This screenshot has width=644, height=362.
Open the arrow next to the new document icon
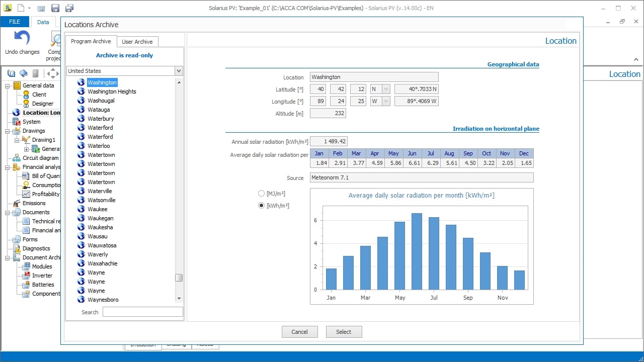click(29, 8)
